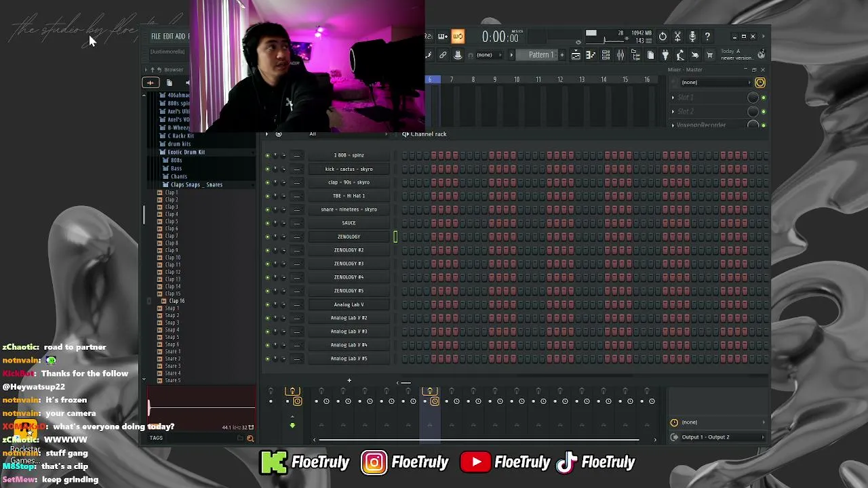
Task: Click the channel rack swing/graph circle icon
Action: coord(278,134)
